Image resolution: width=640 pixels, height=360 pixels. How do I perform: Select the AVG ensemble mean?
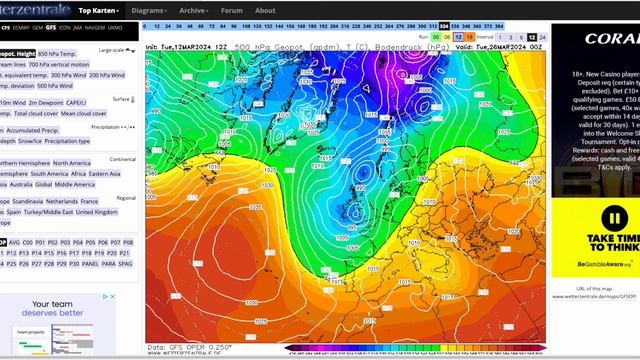pos(14,242)
